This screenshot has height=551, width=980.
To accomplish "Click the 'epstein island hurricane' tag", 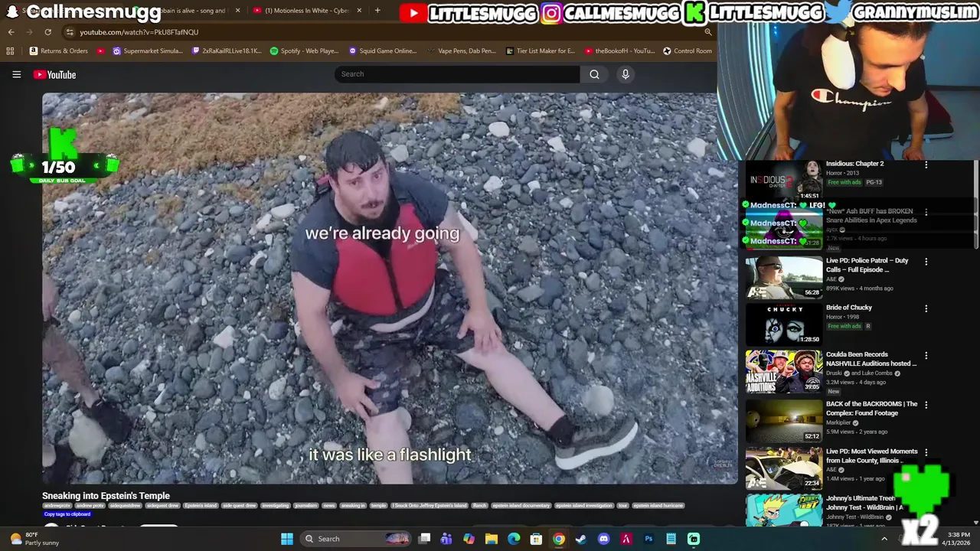I will pyautogui.click(x=658, y=505).
